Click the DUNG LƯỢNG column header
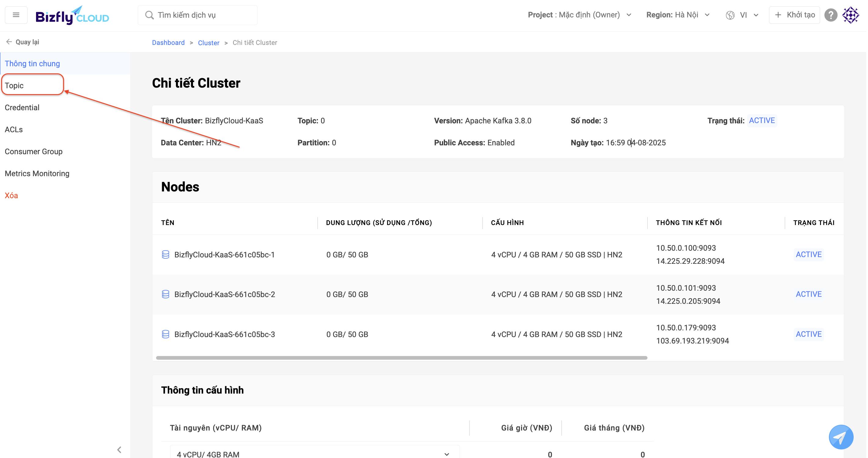The image size is (868, 458). coord(379,223)
